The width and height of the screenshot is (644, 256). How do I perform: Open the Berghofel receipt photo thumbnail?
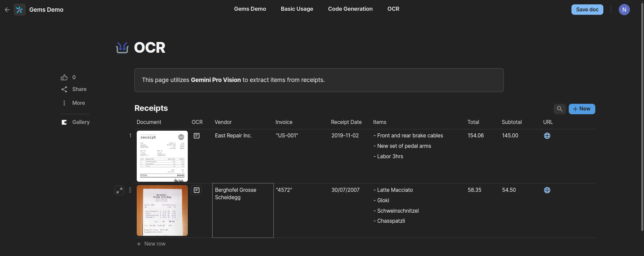(162, 211)
